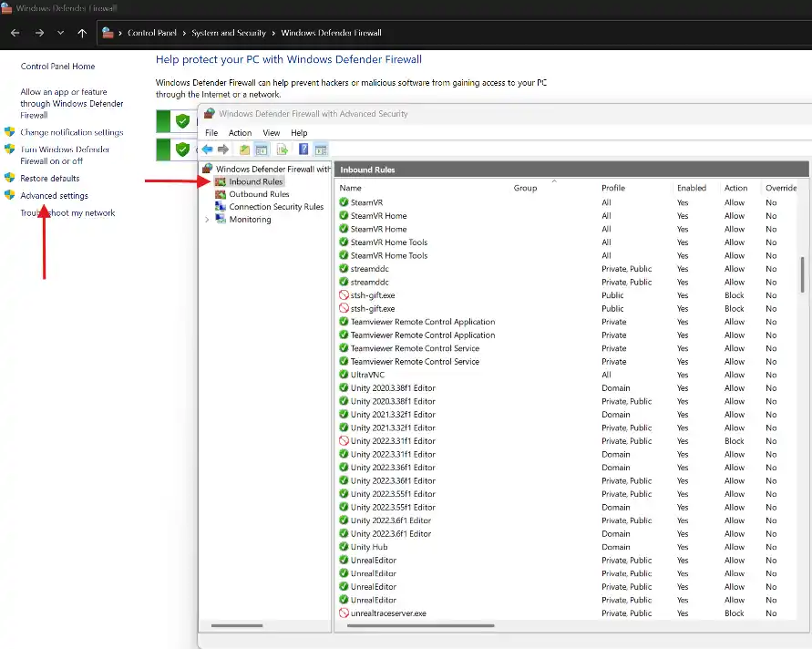Click the Connection Security Rules tree icon

(221, 207)
